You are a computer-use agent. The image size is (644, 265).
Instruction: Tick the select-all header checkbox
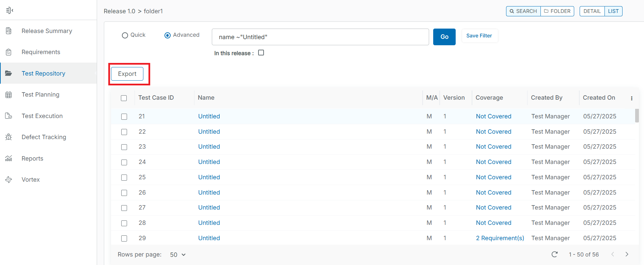(124, 98)
